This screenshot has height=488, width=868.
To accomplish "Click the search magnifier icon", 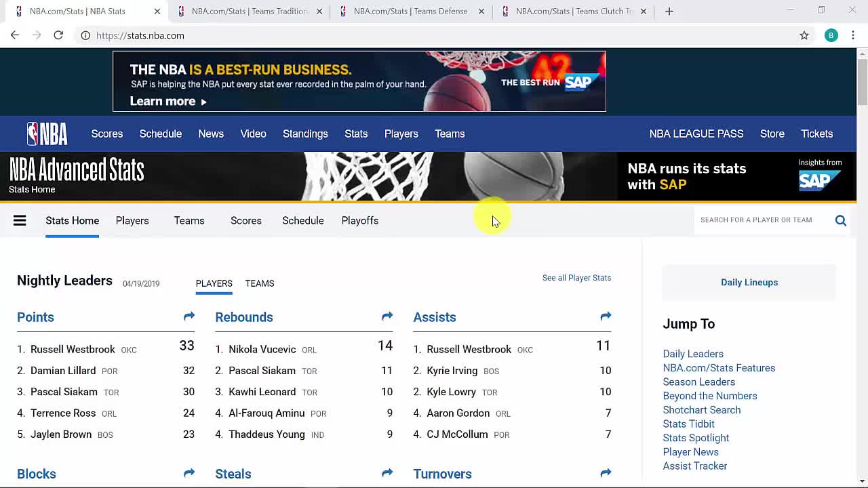I will (840, 220).
